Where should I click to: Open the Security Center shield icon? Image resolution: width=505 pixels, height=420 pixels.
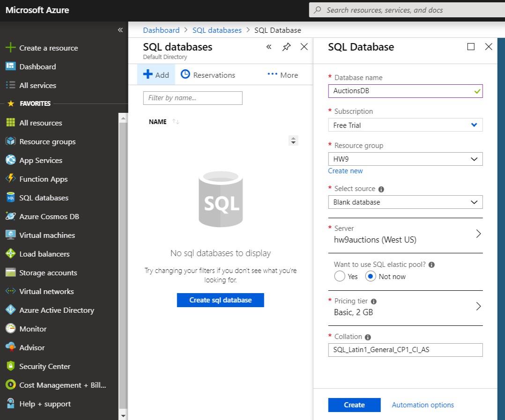click(x=10, y=366)
